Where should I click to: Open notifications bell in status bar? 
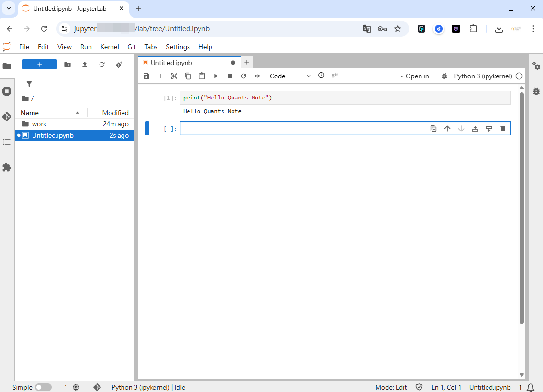[530, 388]
